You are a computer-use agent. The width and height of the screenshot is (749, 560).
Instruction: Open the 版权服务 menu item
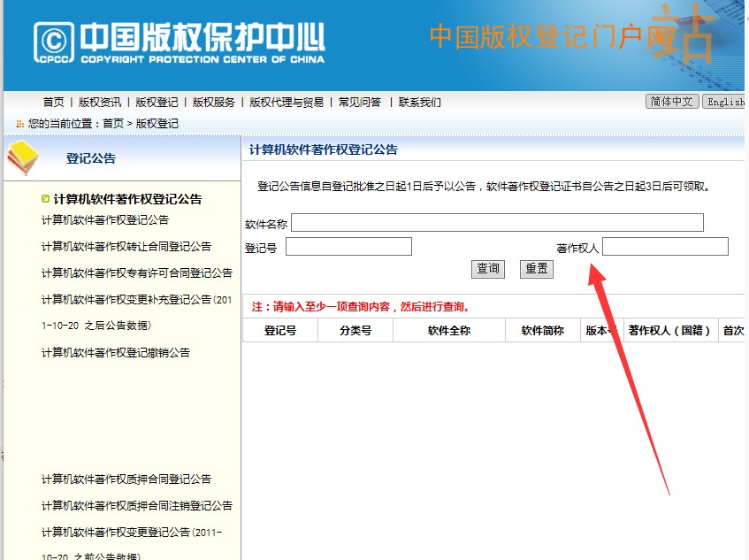tap(213, 103)
